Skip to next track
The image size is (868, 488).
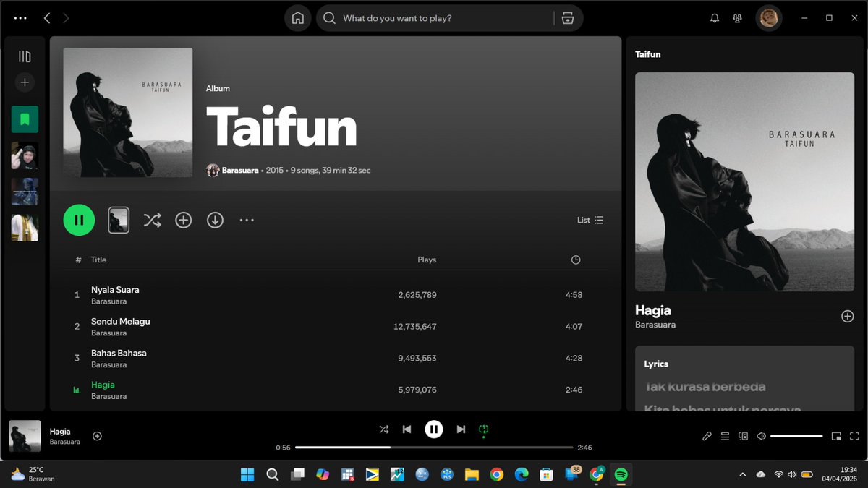click(461, 429)
